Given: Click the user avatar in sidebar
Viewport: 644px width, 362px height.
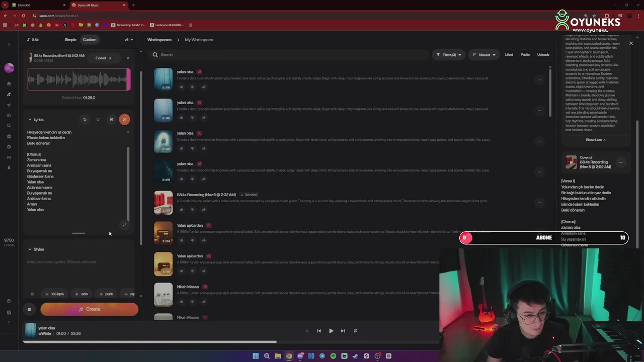Looking at the screenshot, I should point(9,68).
